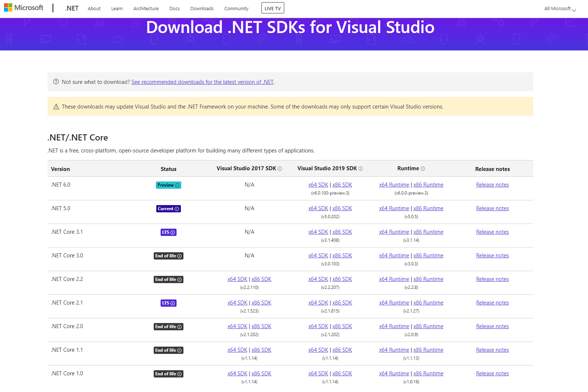This screenshot has height=392, width=588.
Task: Click the info icon on .NET 5.0 Current badge
Action: pos(177,209)
